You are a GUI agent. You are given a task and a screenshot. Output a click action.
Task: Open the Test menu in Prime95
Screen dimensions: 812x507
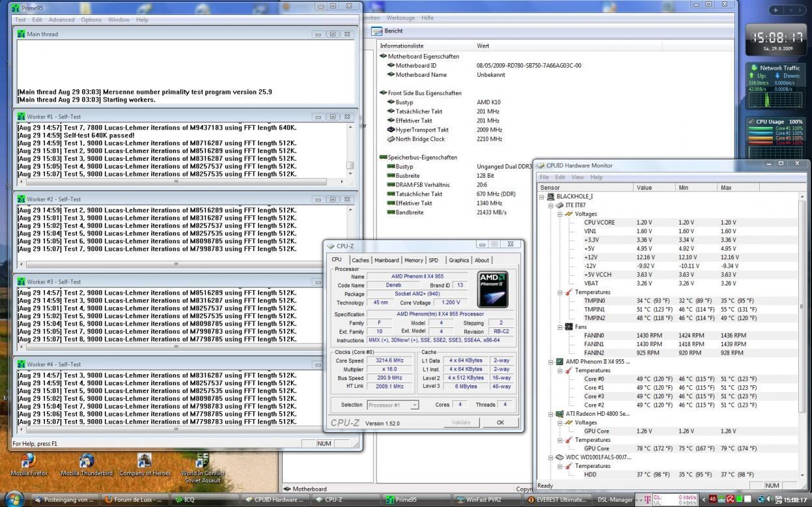pos(20,20)
